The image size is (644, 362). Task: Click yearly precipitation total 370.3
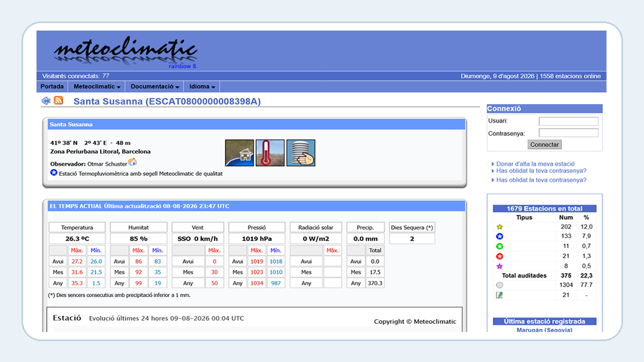[375, 283]
